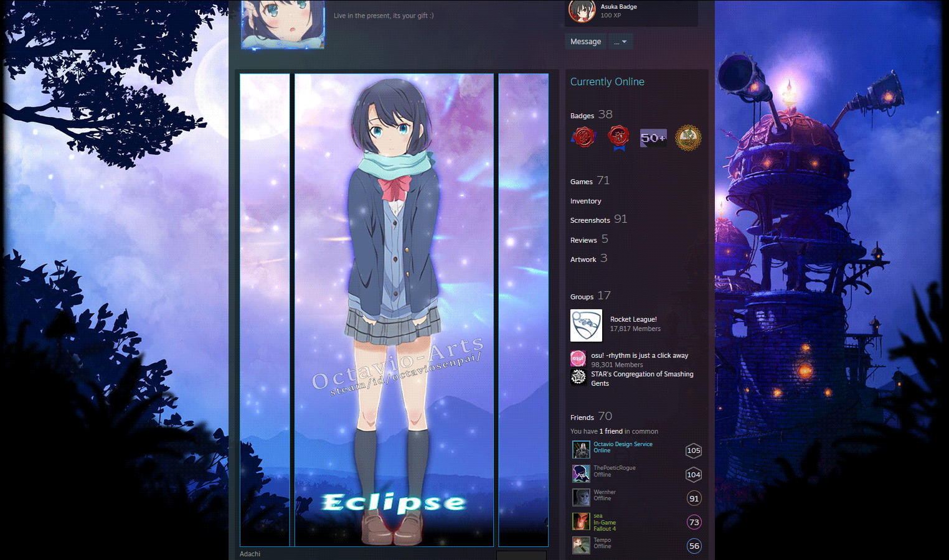
Task: Open ThePoeticRogue's friend avatar
Action: coord(581,474)
